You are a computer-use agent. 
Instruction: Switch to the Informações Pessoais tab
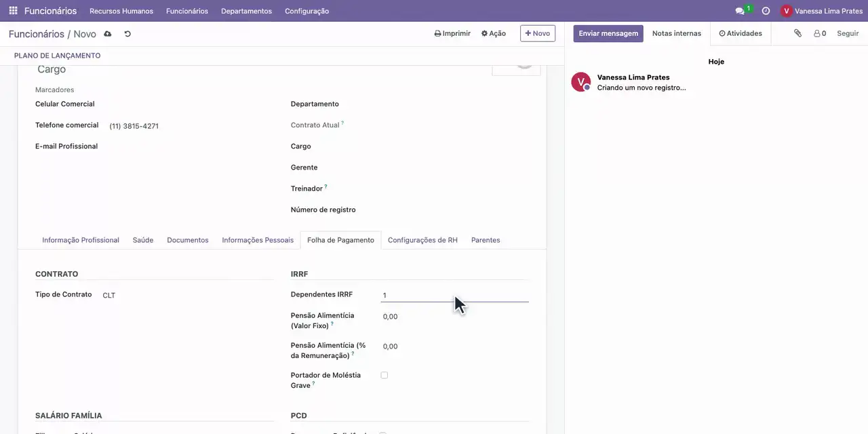coord(258,240)
